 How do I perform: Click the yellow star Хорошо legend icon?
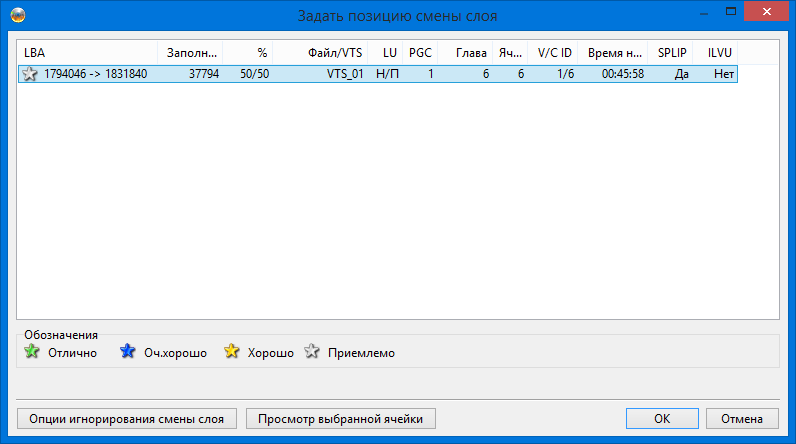(231, 351)
